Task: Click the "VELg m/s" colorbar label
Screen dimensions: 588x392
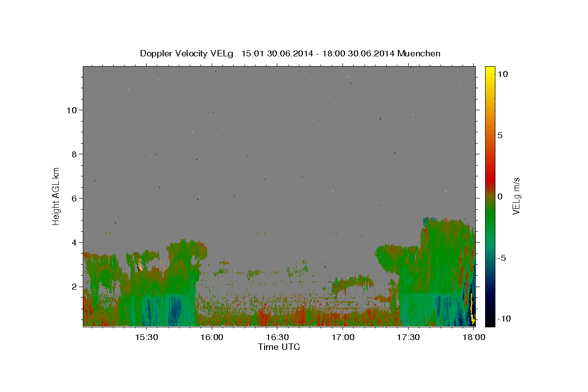Action: point(516,196)
